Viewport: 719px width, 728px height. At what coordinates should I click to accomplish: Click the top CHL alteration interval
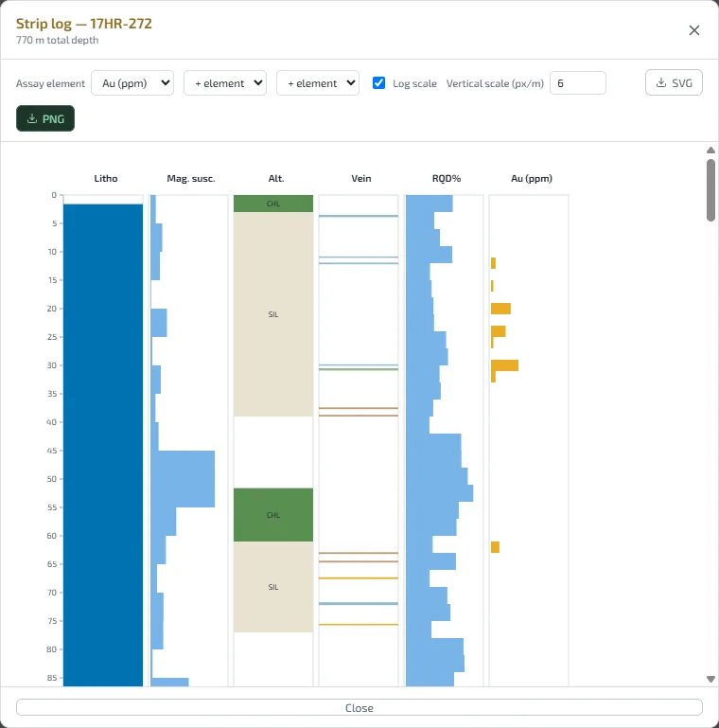pos(273,204)
